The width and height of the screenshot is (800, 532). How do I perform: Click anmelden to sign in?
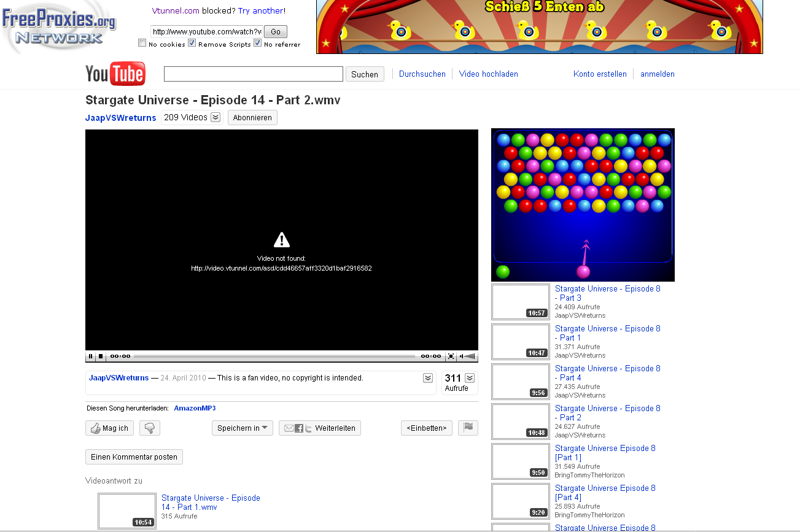(658, 74)
